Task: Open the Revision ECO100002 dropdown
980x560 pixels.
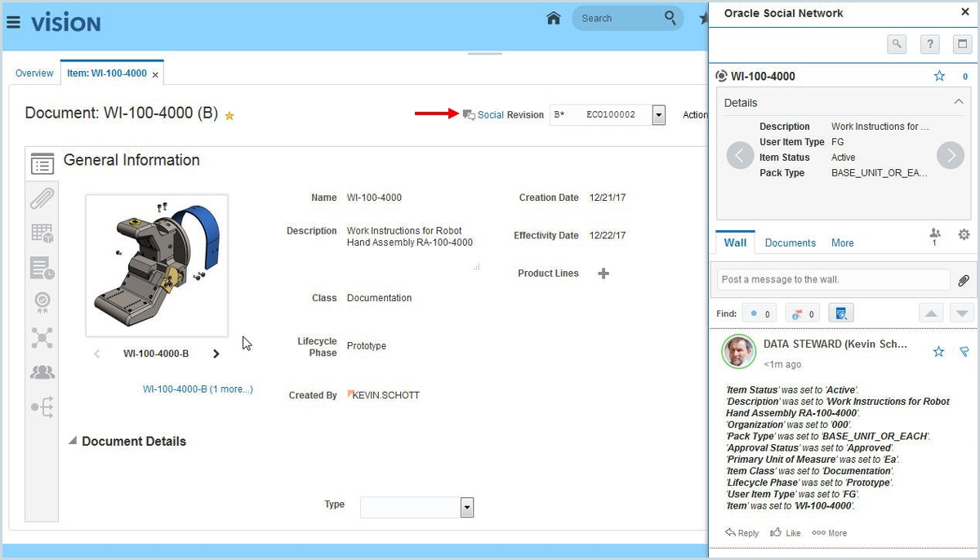Action: 658,115
